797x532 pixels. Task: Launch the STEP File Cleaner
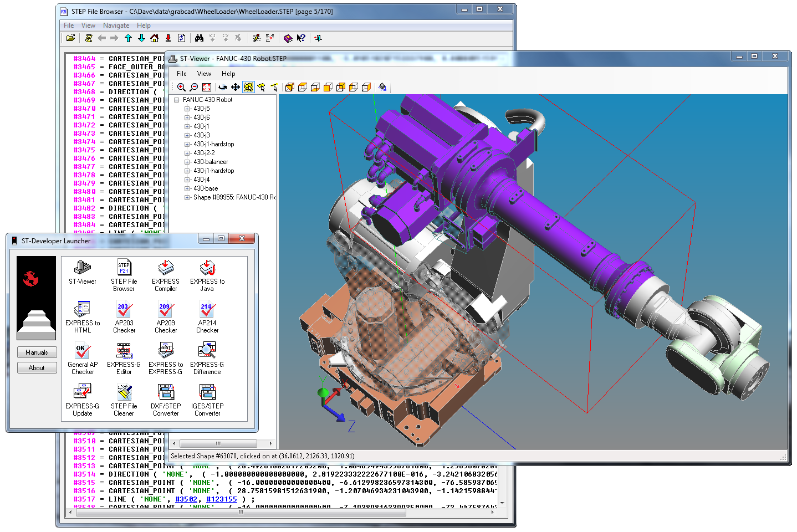124,400
